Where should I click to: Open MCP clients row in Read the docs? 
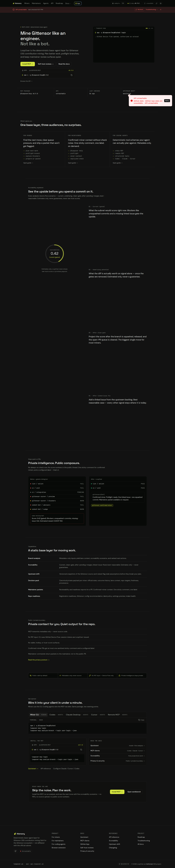click(x=118, y=751)
